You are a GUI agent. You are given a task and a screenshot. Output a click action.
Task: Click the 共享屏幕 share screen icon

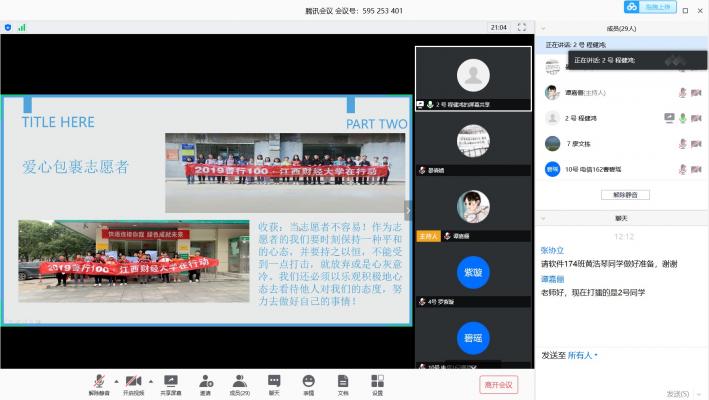click(171, 383)
